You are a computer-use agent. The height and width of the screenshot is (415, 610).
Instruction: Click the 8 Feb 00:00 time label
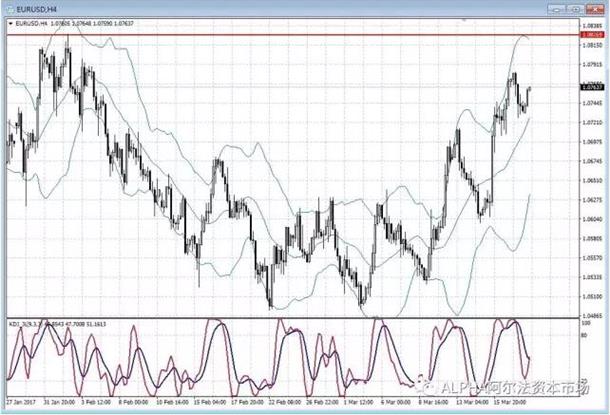tap(133, 402)
